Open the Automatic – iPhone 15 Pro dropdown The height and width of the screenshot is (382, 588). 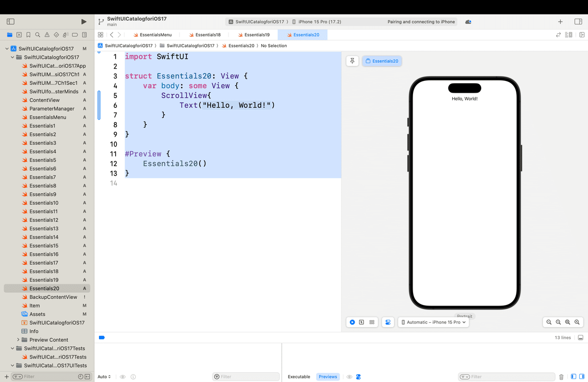pyautogui.click(x=433, y=322)
